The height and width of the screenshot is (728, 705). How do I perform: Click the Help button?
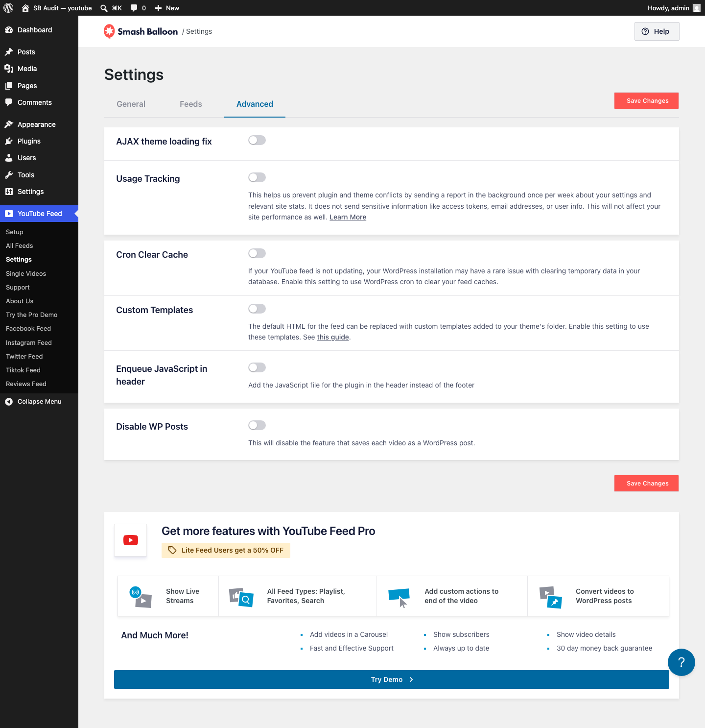point(657,31)
